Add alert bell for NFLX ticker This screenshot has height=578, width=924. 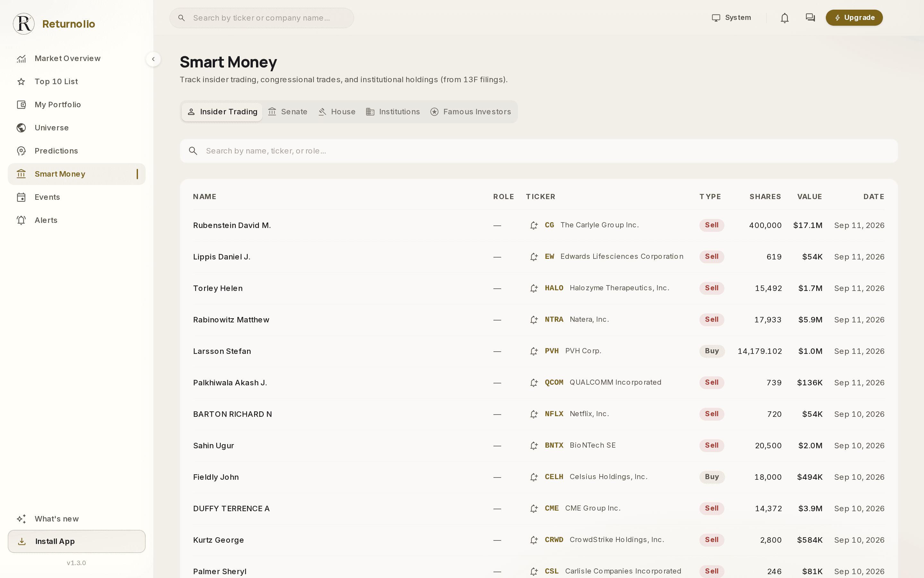click(534, 414)
